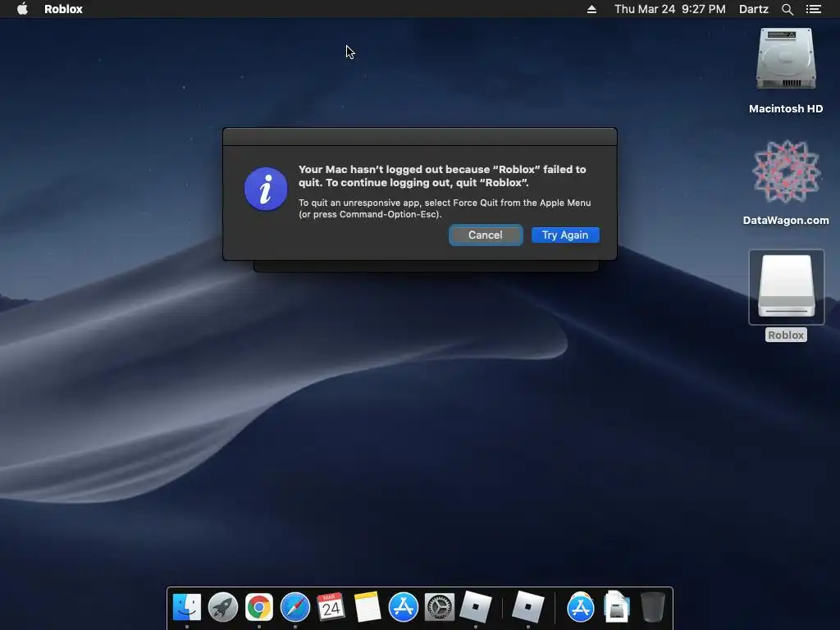Click the Macintosh HD label on the desktop
The height and width of the screenshot is (630, 840).
[786, 109]
